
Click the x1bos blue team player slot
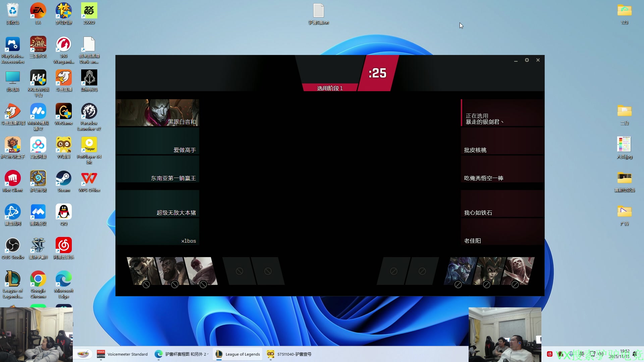(x=158, y=232)
